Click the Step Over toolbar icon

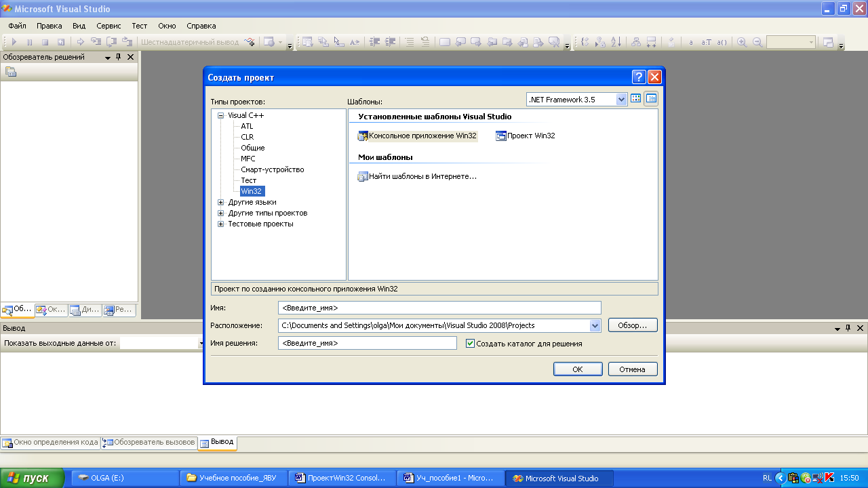(112, 42)
